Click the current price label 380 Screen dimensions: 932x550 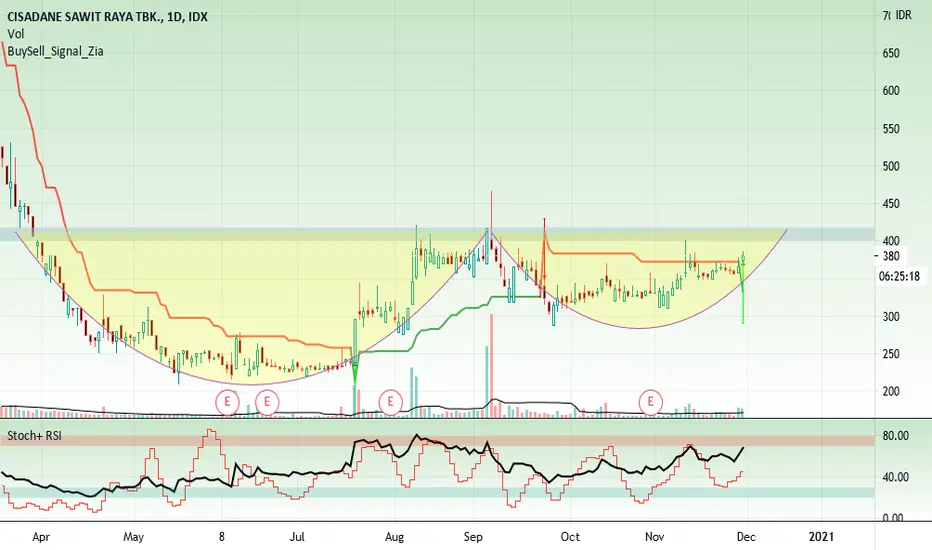(x=891, y=256)
